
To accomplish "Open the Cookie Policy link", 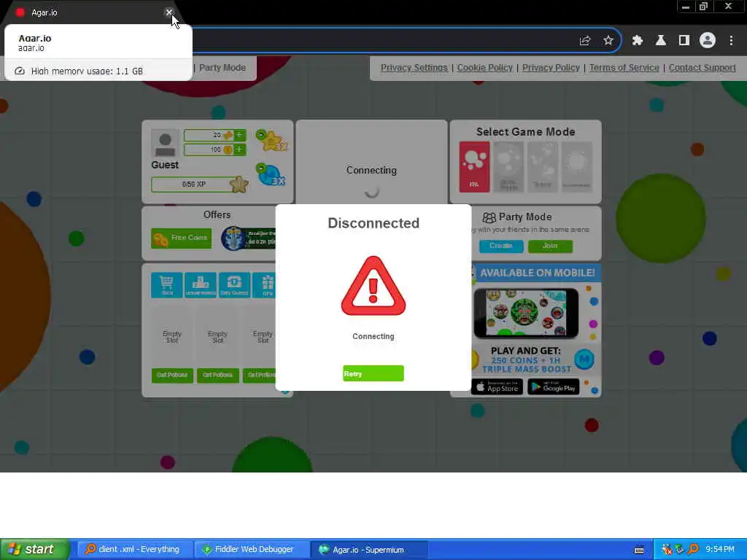I will pos(484,68).
